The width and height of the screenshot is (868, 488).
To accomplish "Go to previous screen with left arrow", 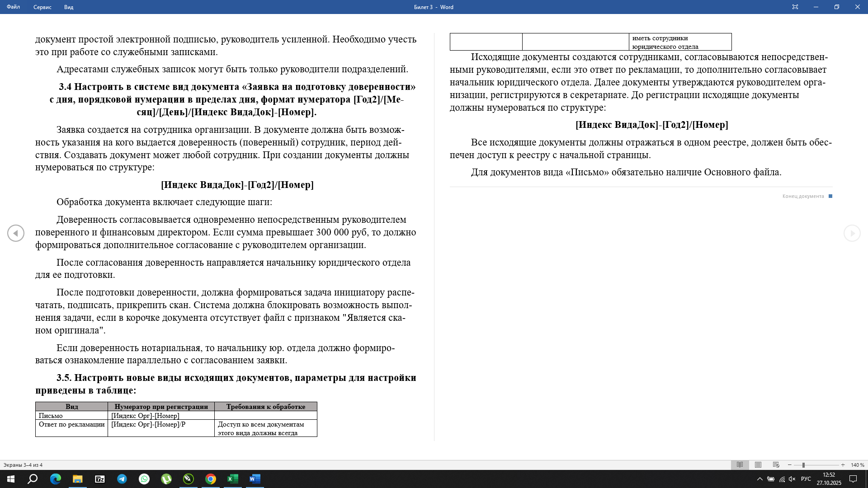I will (16, 233).
